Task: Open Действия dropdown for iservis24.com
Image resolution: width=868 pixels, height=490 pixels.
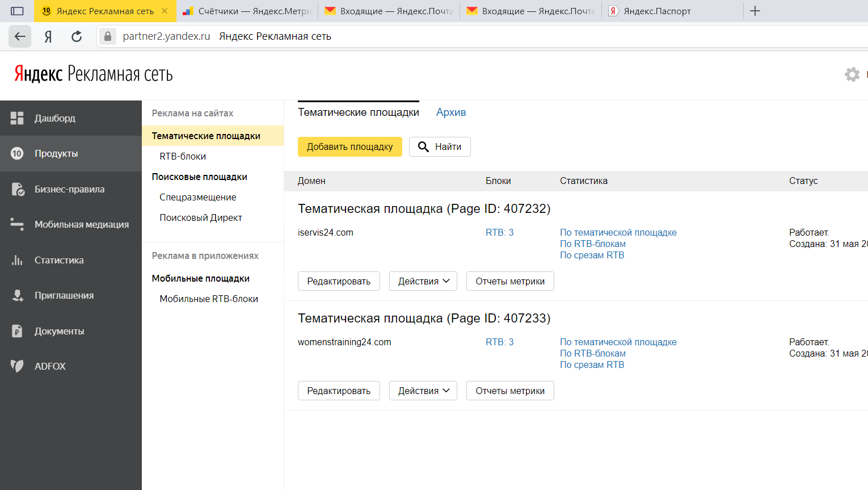Action: [423, 281]
